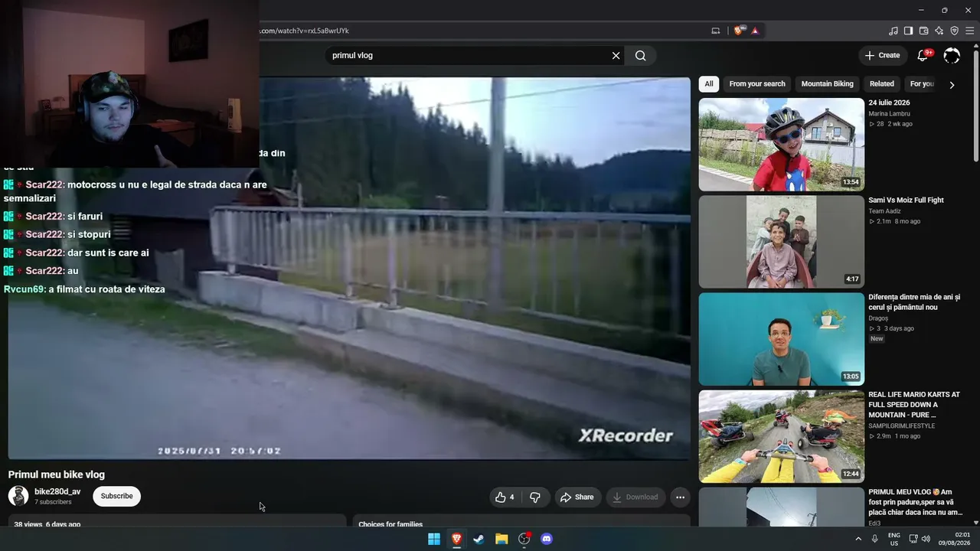Click the Brave browser taskbar icon
Screen dimensions: 980x551
[456, 539]
